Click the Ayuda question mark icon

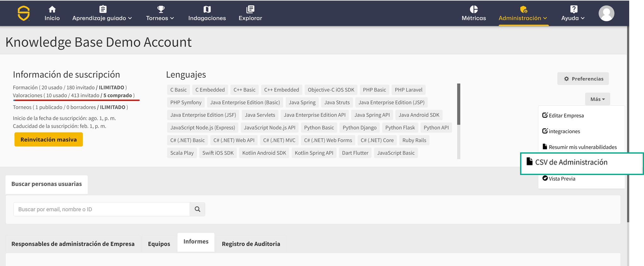[574, 9]
